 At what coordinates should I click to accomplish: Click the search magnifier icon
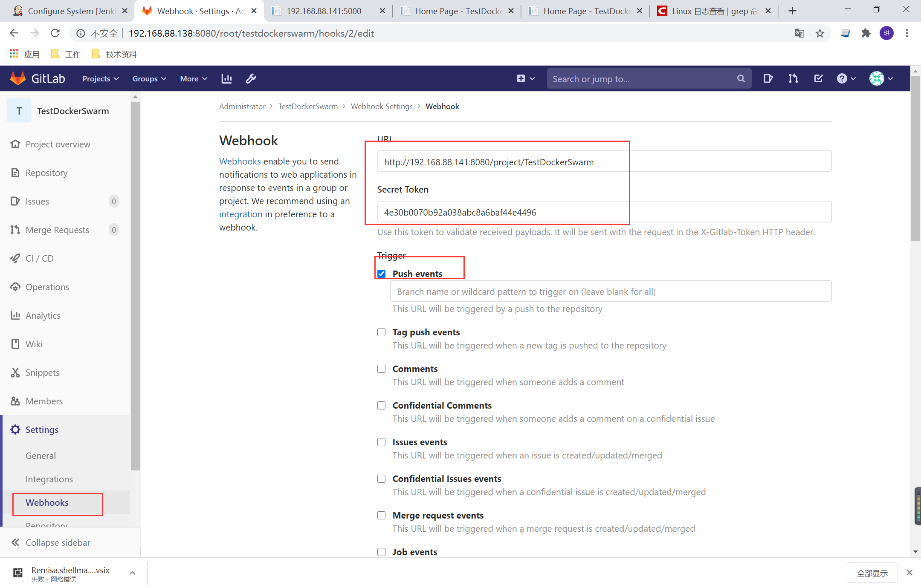pos(741,78)
